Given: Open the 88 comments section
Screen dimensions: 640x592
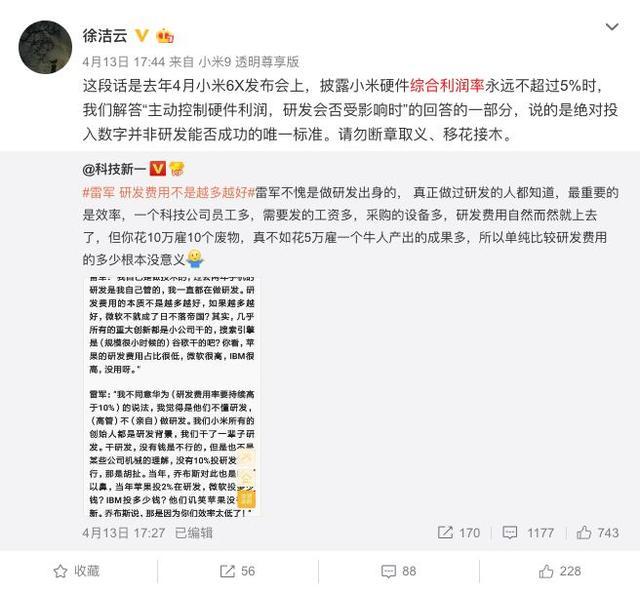Looking at the screenshot, I should pos(398,571).
